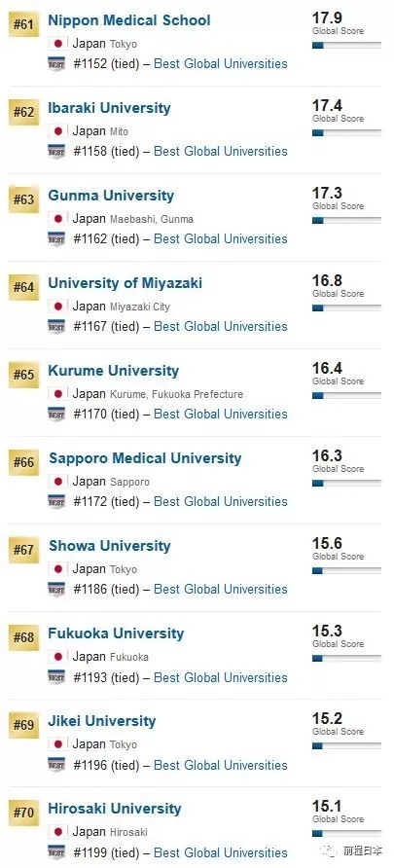Click Best Global Universities link under Showa University

221,590
